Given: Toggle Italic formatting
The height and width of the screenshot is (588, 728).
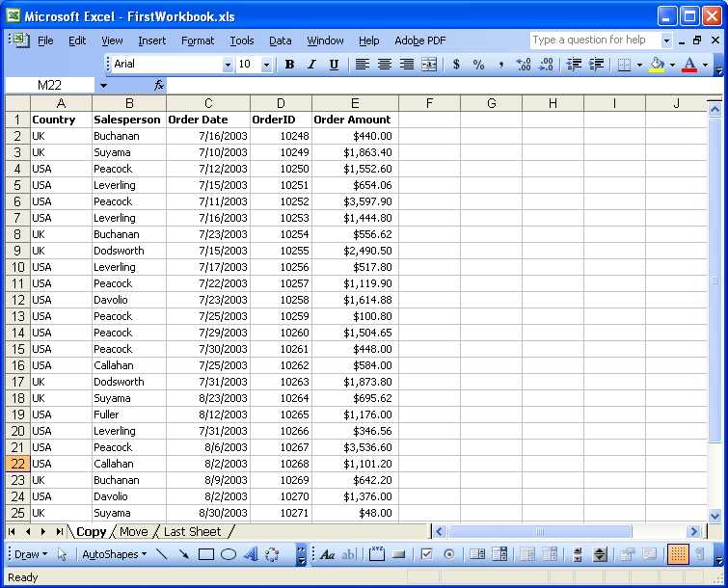Looking at the screenshot, I should click(x=311, y=64).
